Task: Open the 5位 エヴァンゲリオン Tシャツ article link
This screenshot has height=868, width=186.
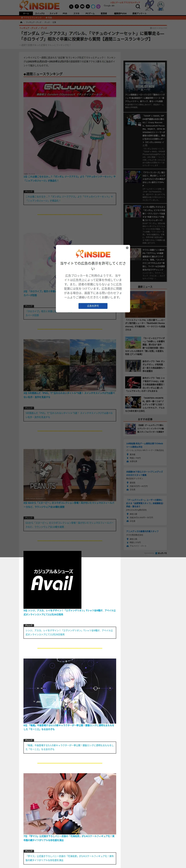Action: 70,612
